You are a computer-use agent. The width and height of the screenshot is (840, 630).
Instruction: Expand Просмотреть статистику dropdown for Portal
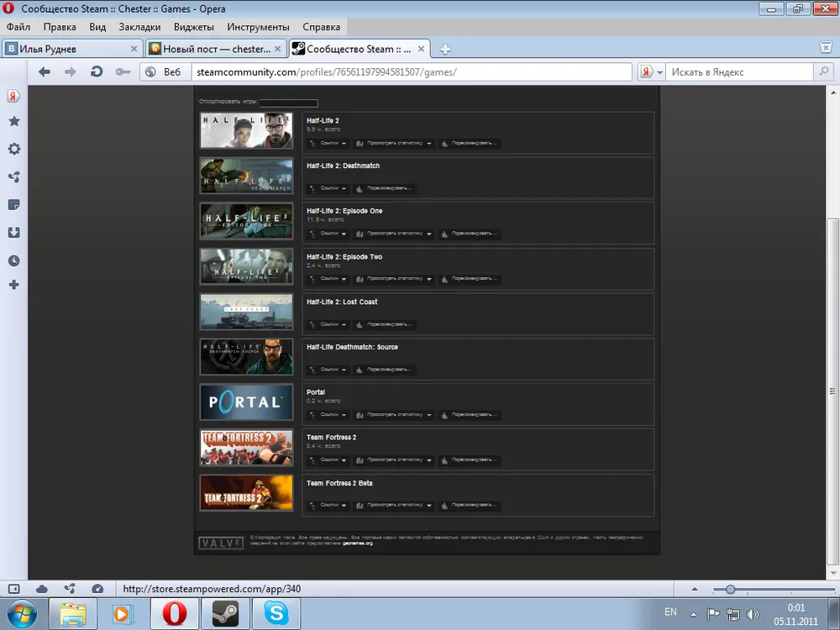click(x=394, y=415)
